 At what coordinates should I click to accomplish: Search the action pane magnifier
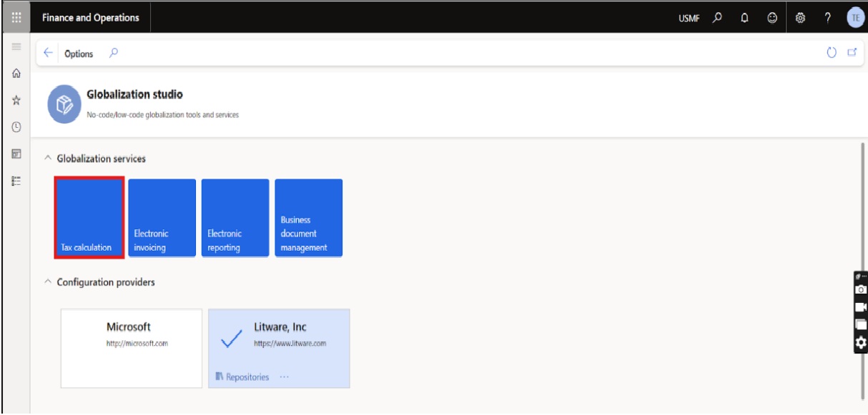click(113, 53)
